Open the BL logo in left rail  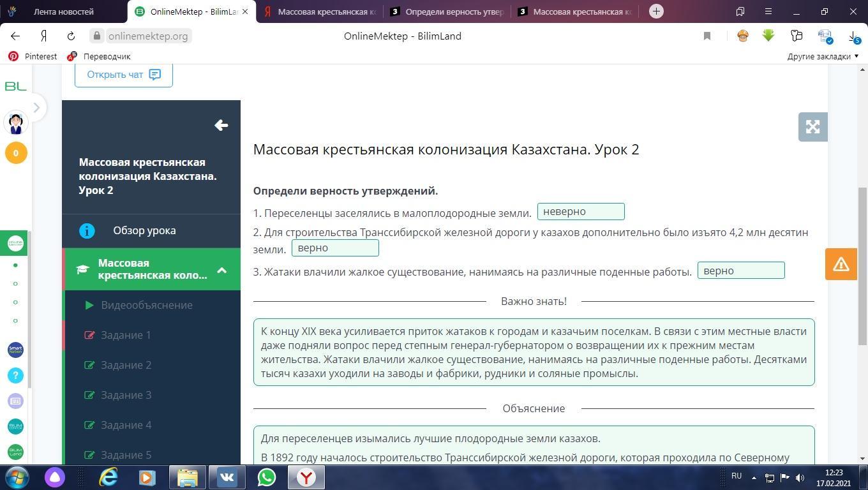pyautogui.click(x=15, y=86)
